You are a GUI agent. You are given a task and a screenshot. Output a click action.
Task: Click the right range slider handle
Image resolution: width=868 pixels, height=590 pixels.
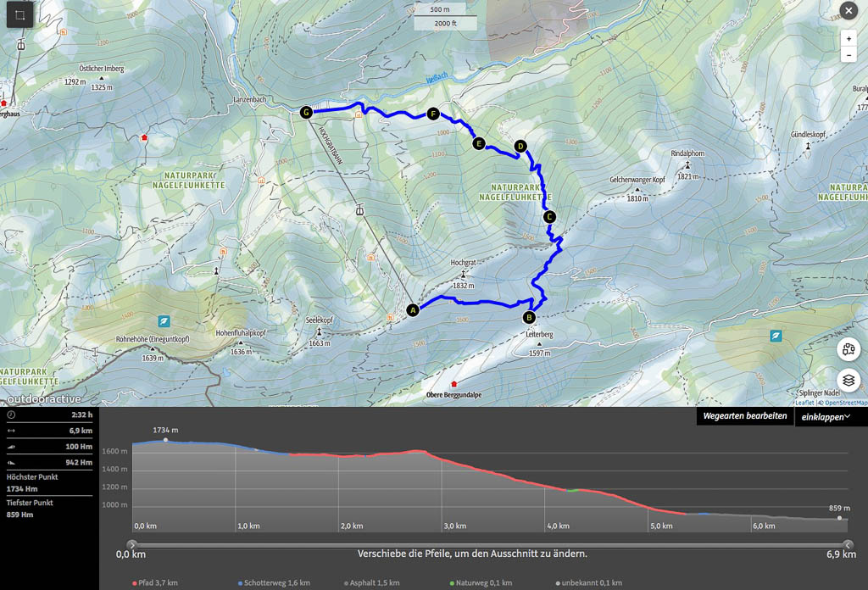tap(848, 545)
